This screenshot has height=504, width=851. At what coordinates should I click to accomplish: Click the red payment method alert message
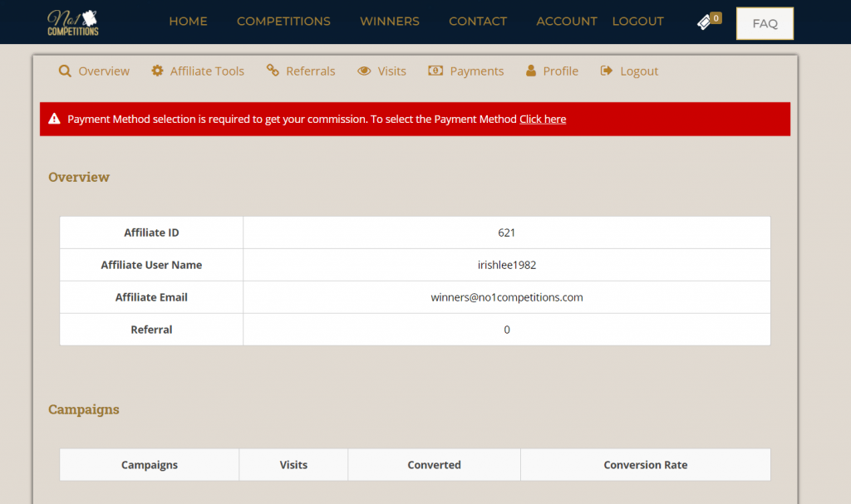click(x=415, y=119)
